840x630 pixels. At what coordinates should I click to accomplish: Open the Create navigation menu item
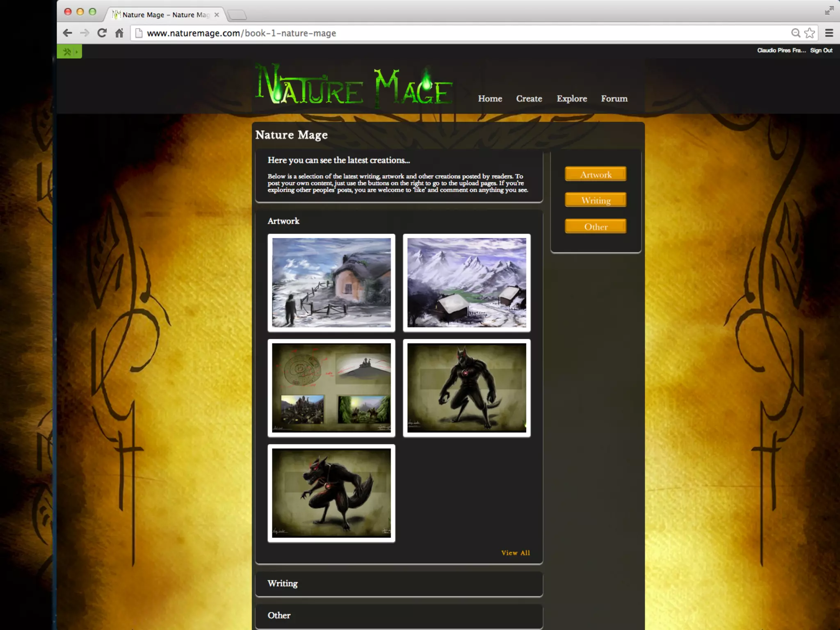(529, 99)
